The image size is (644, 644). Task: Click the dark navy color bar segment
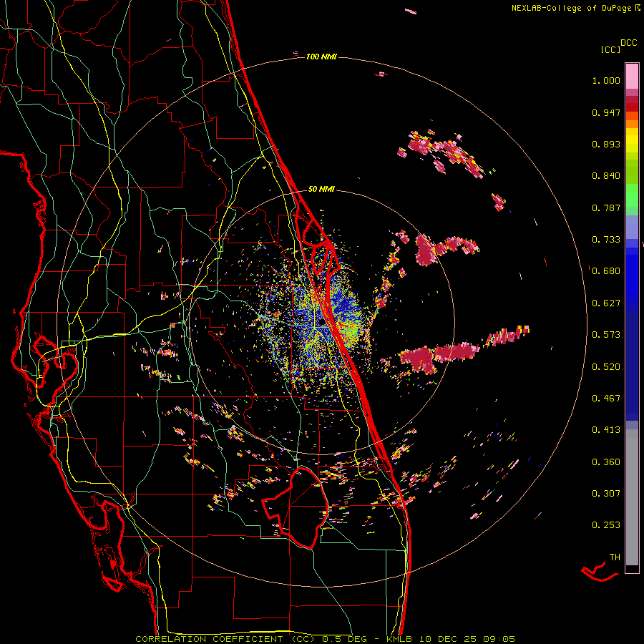(x=632, y=366)
